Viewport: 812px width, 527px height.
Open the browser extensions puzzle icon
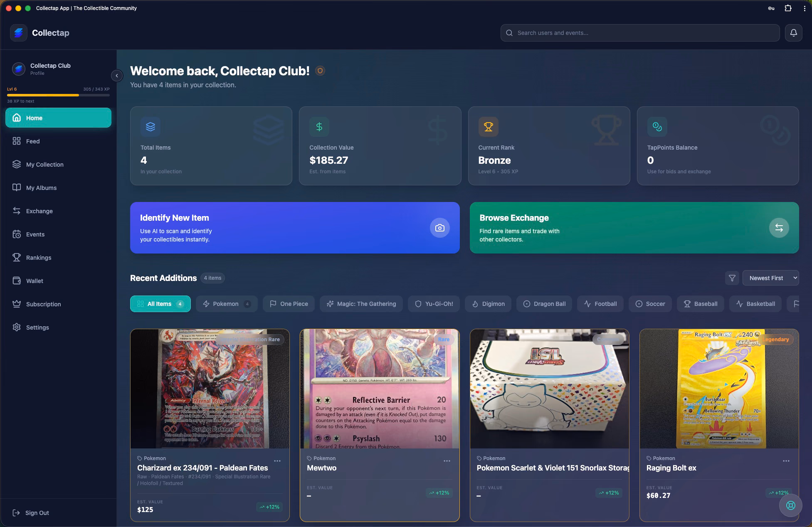(788, 8)
